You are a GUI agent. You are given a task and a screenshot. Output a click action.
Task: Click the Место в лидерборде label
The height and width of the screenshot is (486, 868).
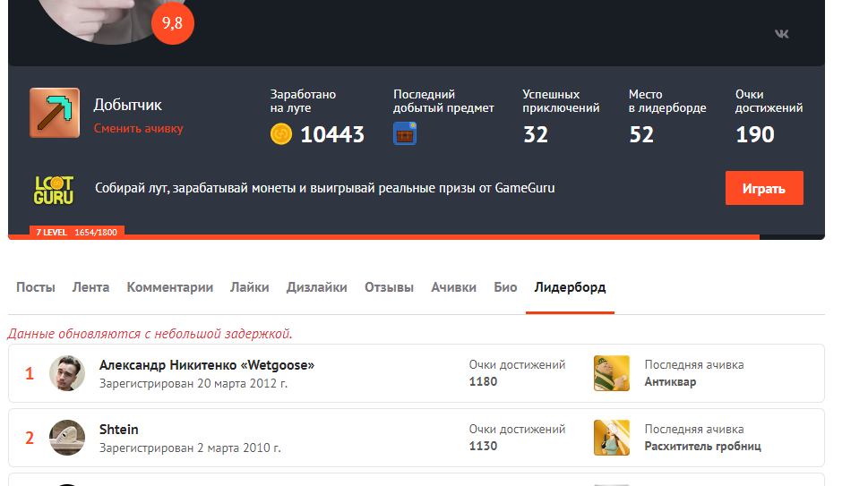click(x=667, y=101)
